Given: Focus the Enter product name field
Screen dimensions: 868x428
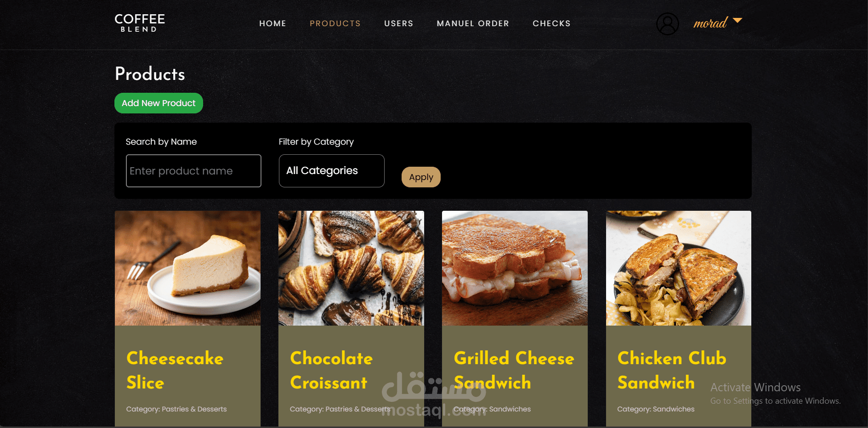Looking at the screenshot, I should pos(193,171).
